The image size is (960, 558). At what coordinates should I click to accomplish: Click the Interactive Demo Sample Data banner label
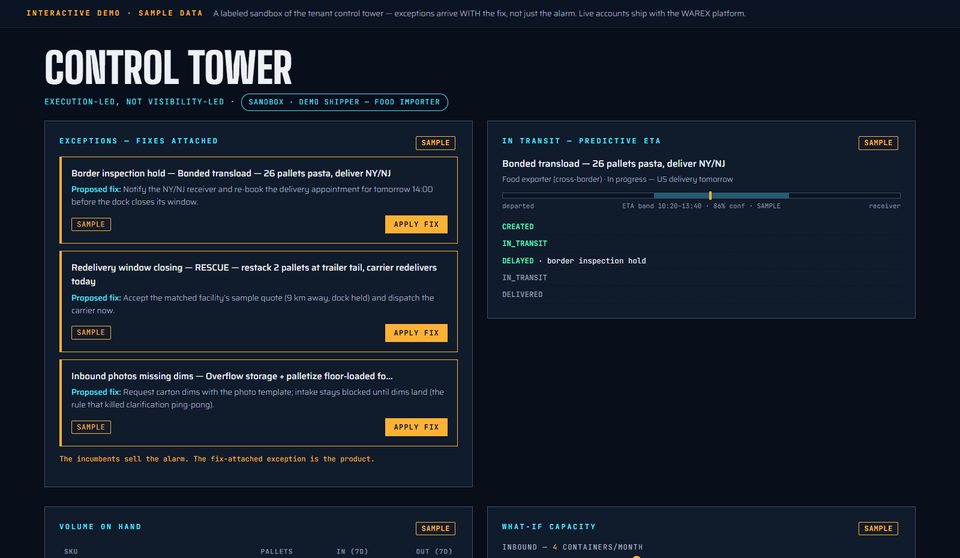(x=114, y=13)
